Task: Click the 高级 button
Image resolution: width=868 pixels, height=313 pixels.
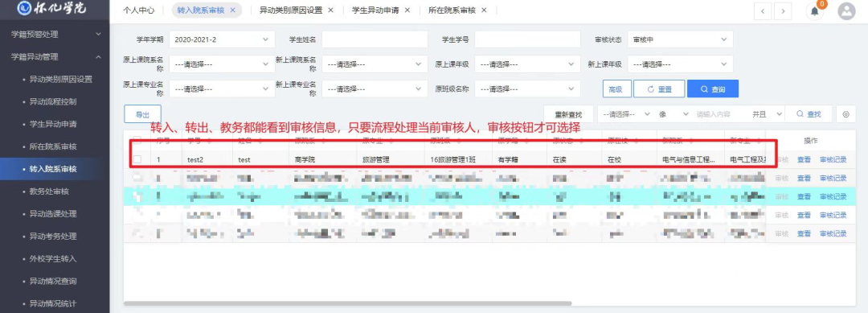Action: (616, 89)
